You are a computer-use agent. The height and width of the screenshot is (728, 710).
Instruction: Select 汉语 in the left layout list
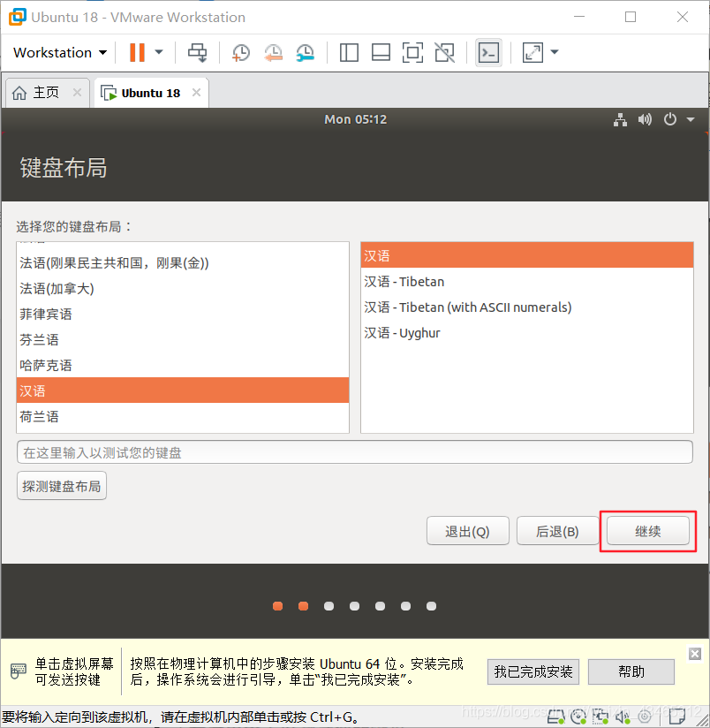[x=183, y=391]
